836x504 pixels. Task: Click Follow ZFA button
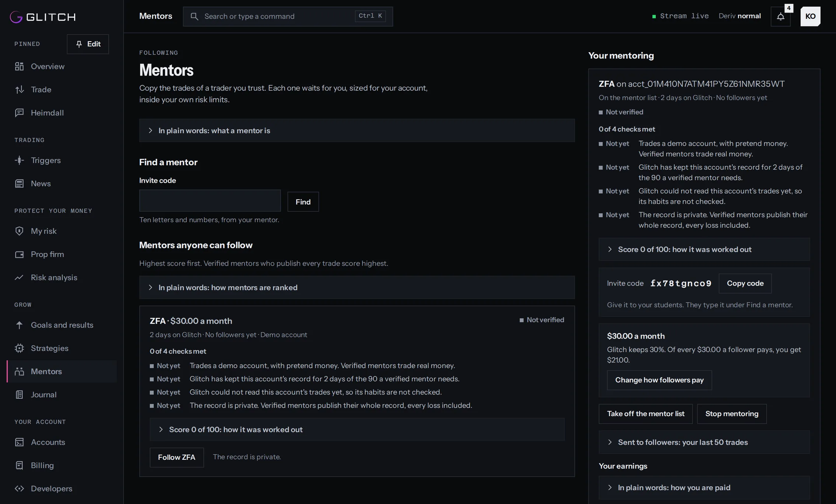pos(177,457)
